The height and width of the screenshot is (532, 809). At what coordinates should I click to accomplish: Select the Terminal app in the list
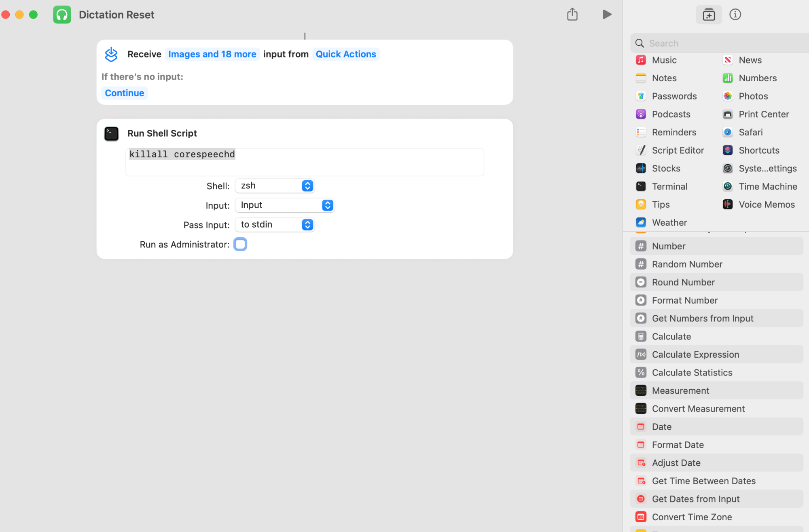click(x=669, y=186)
